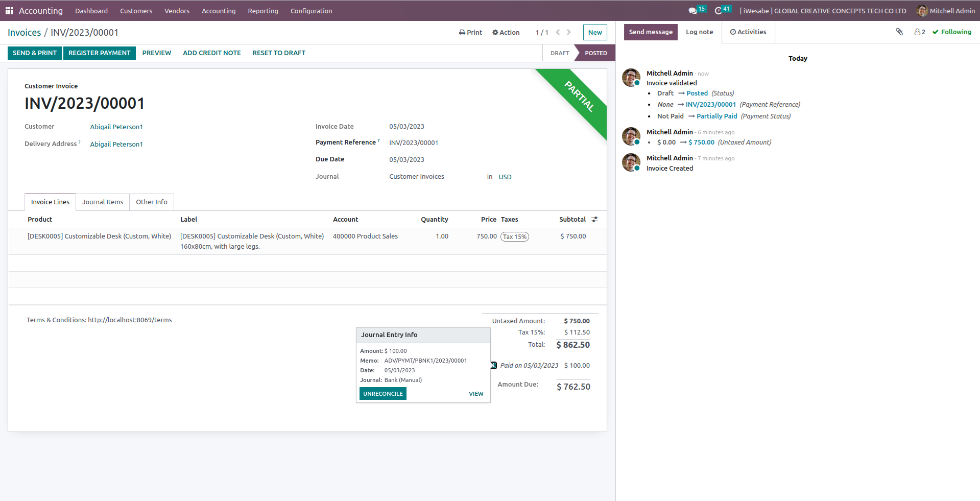Expand the Mitchell Admin user menu

click(x=946, y=11)
